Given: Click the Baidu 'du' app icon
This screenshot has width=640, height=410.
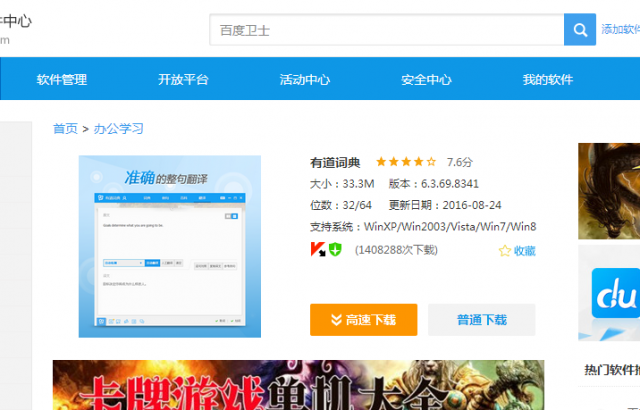Looking at the screenshot, I should pyautogui.click(x=616, y=293).
